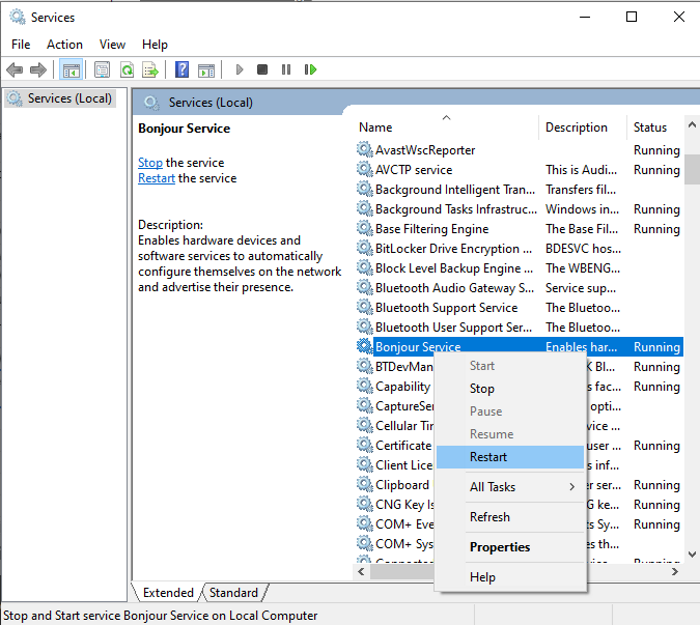This screenshot has width=700, height=625.
Task: Open the blue Help question-mark toolbar icon
Action: (x=182, y=70)
